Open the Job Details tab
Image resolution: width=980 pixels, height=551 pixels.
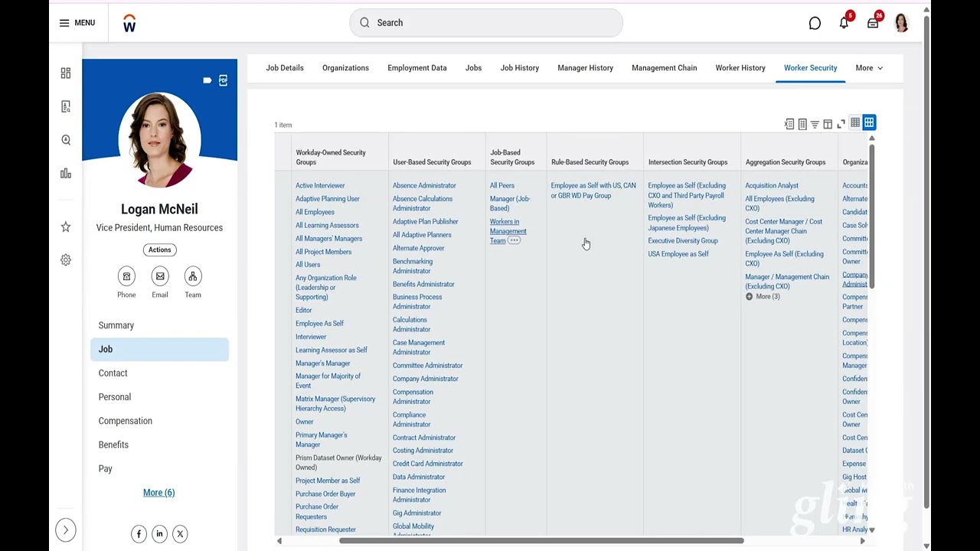point(285,68)
